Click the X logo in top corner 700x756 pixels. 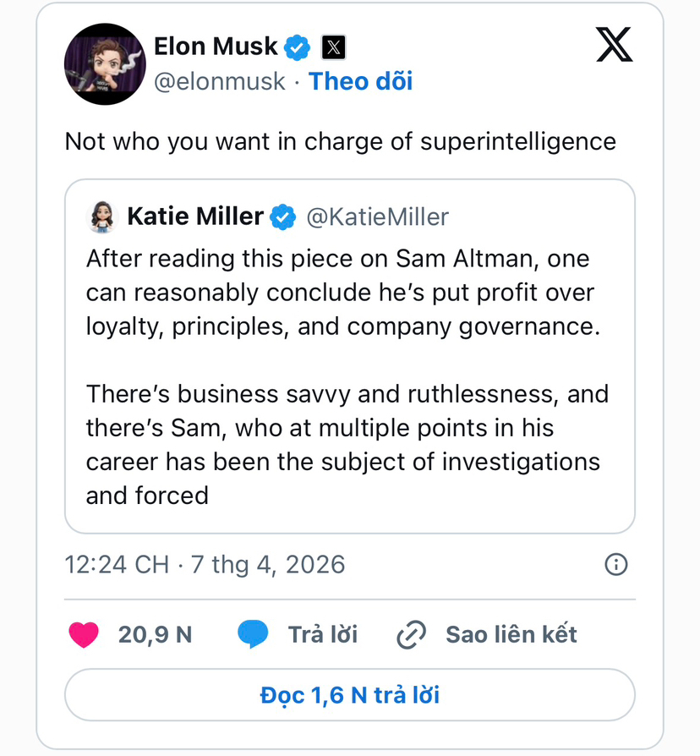point(614,45)
